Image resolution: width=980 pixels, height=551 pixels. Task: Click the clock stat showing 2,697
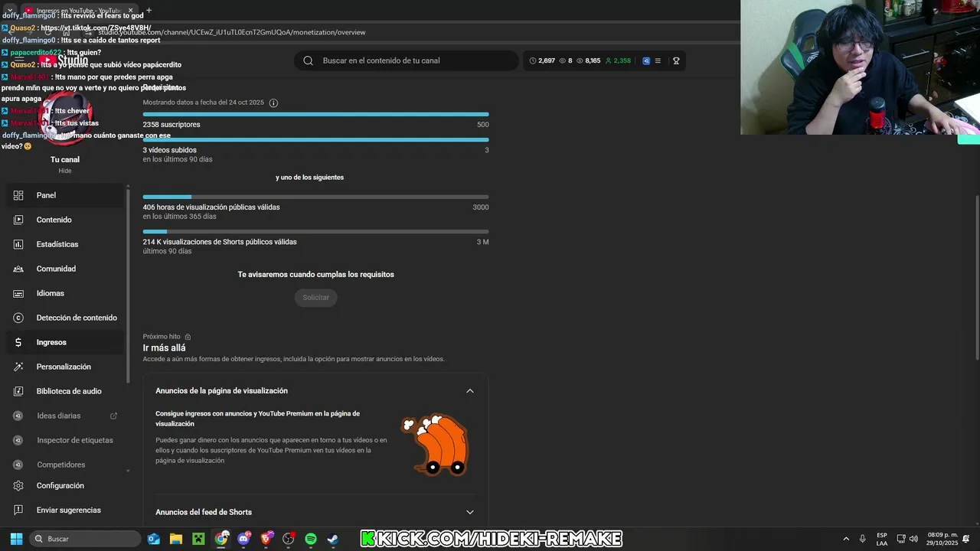tap(543, 60)
